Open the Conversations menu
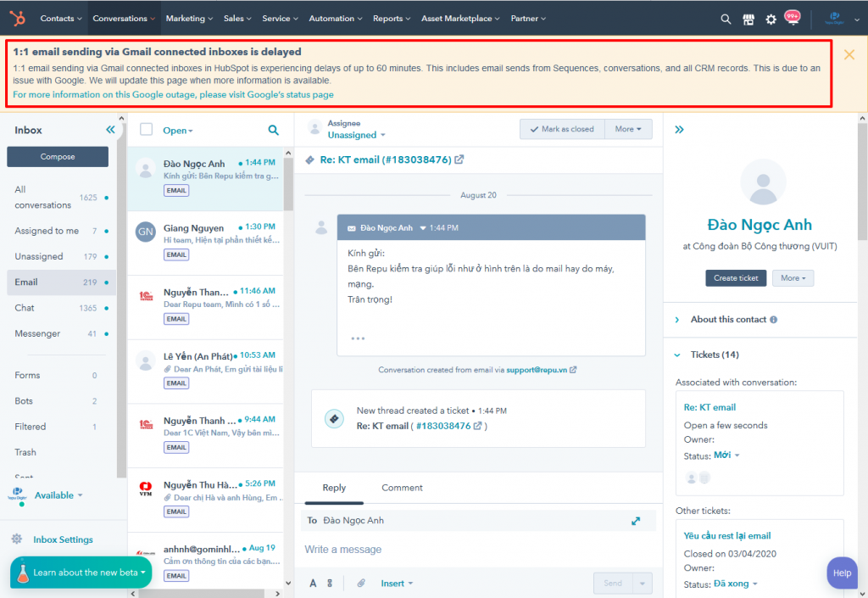 click(x=124, y=19)
